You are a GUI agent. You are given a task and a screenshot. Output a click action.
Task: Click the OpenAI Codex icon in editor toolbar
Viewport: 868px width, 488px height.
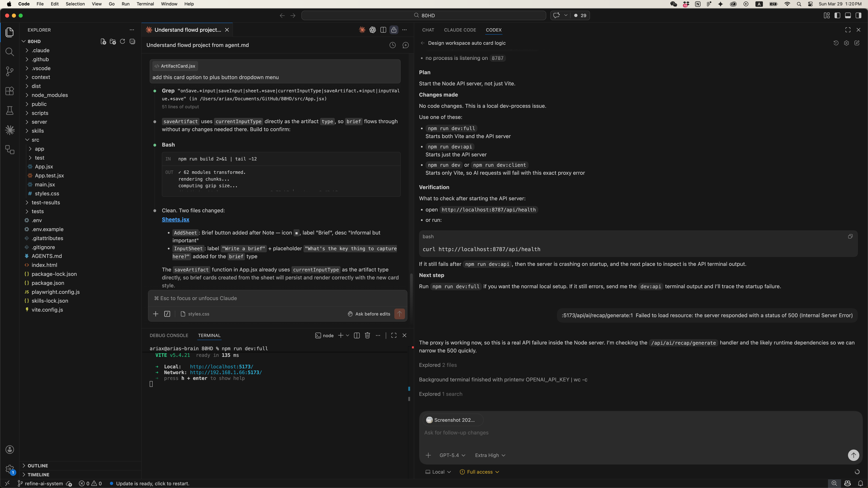[x=372, y=30]
